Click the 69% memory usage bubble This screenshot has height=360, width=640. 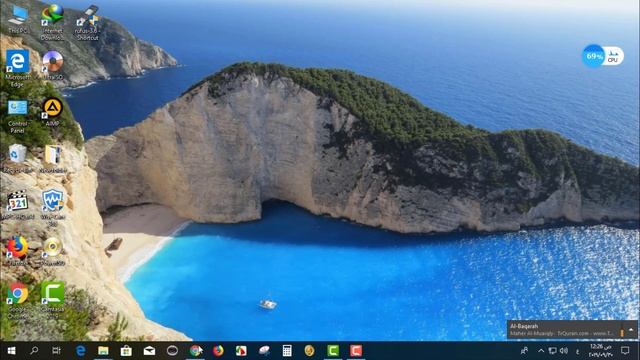coord(593,56)
